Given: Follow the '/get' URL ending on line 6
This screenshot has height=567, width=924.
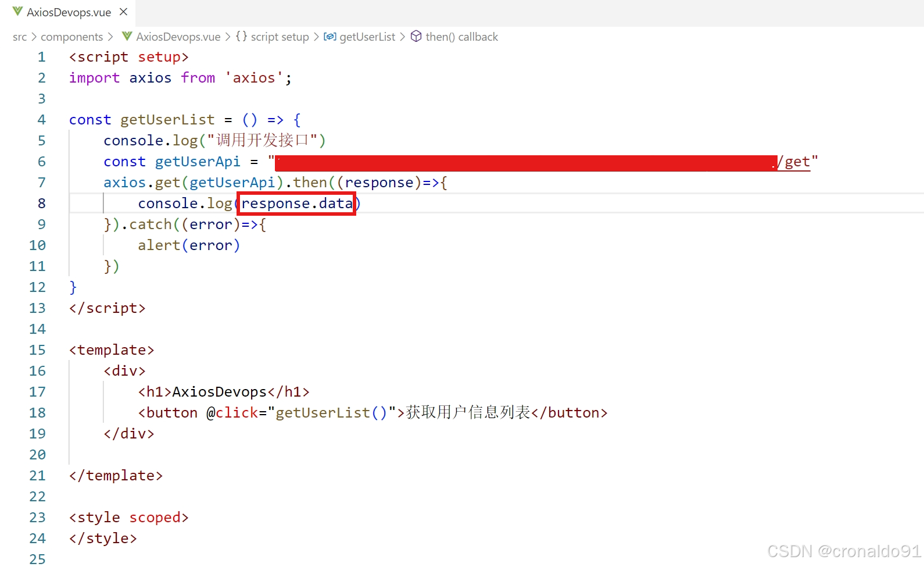Looking at the screenshot, I should point(793,162).
